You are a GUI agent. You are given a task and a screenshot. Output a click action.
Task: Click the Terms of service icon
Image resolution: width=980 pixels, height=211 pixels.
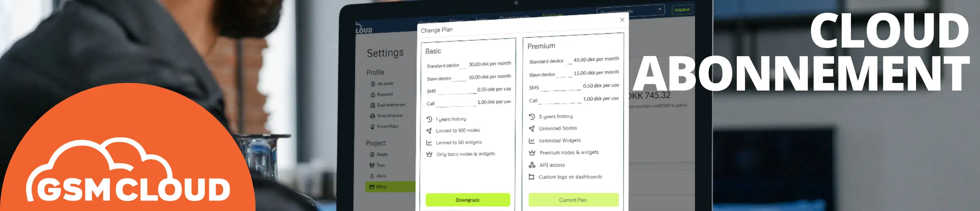(372, 116)
